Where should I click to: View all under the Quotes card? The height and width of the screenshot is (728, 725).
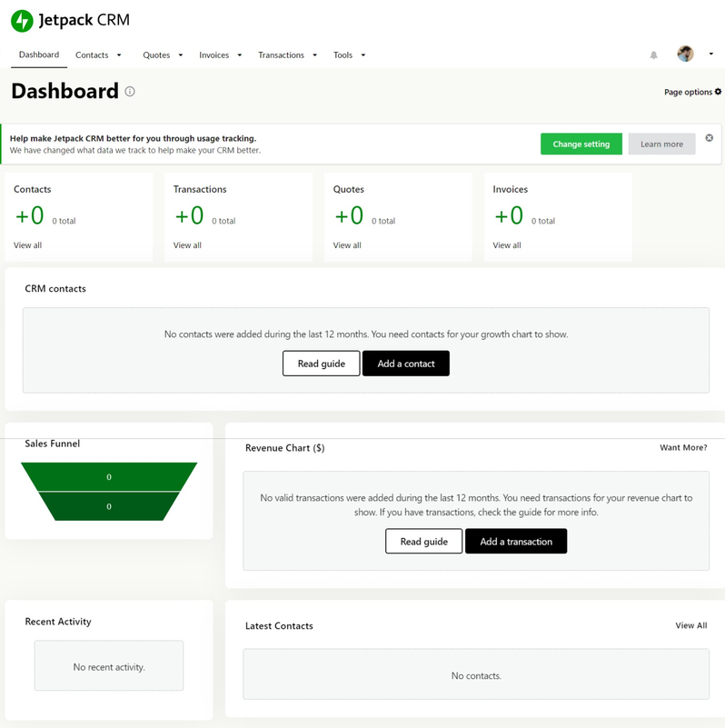[347, 245]
